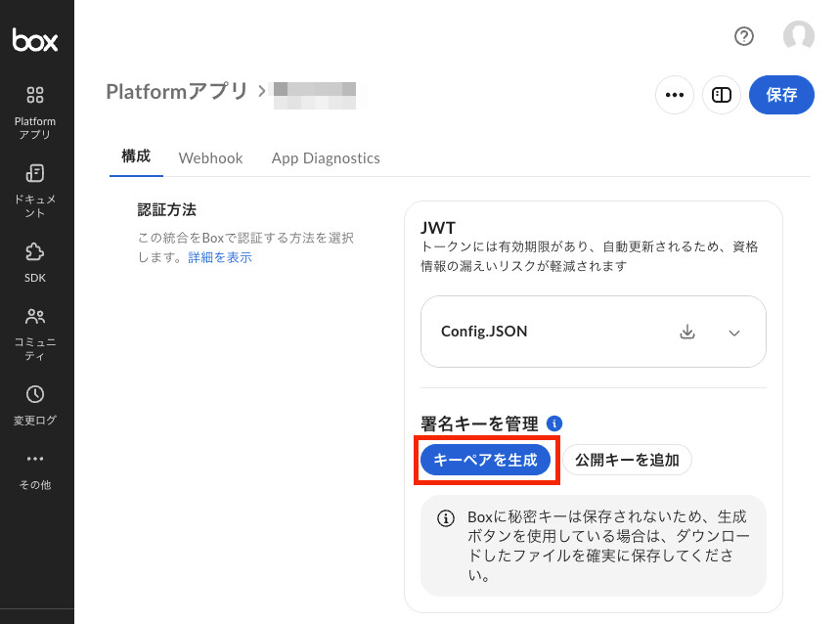Click the JWT heading
Screen dimensions: 840x624
pyautogui.click(x=438, y=228)
